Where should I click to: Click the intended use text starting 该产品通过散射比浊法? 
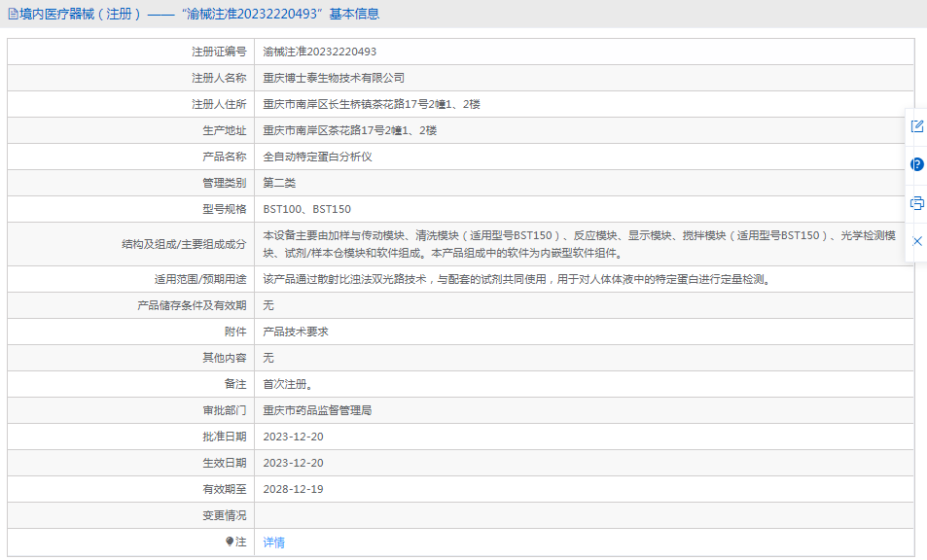(517, 279)
